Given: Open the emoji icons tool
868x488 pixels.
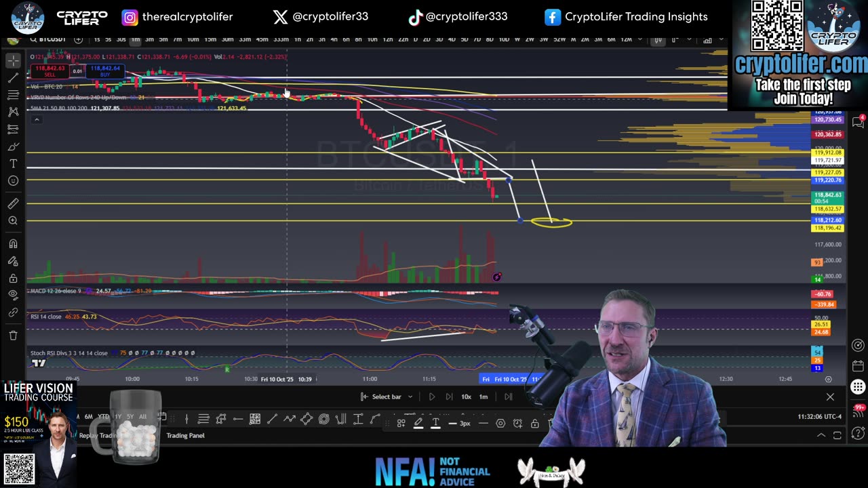Looking at the screenshot, I should point(13,180).
